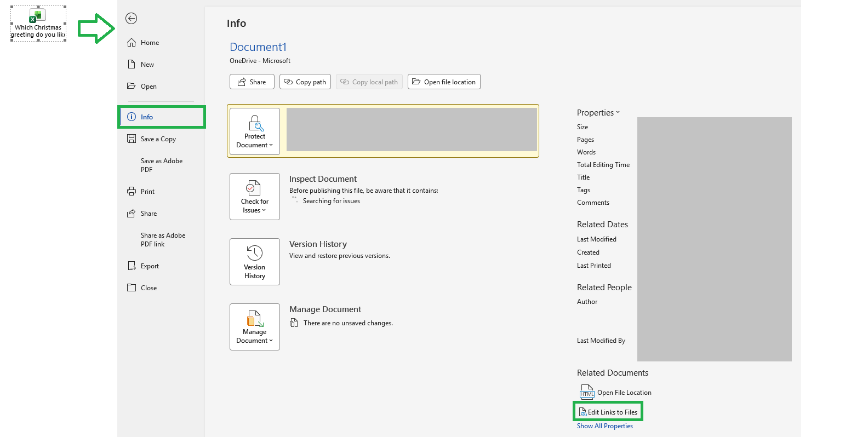Choose the New blank page icon
Screen dimensions: 868x437
[132, 65]
